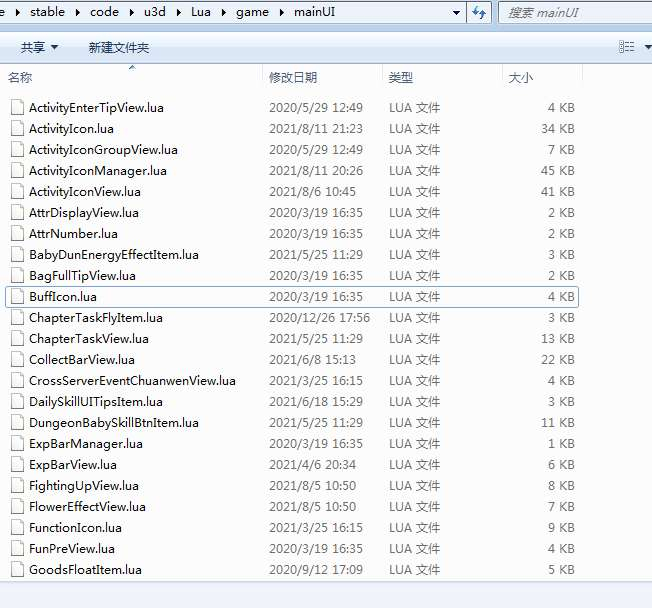Open the view options icon

(626, 47)
